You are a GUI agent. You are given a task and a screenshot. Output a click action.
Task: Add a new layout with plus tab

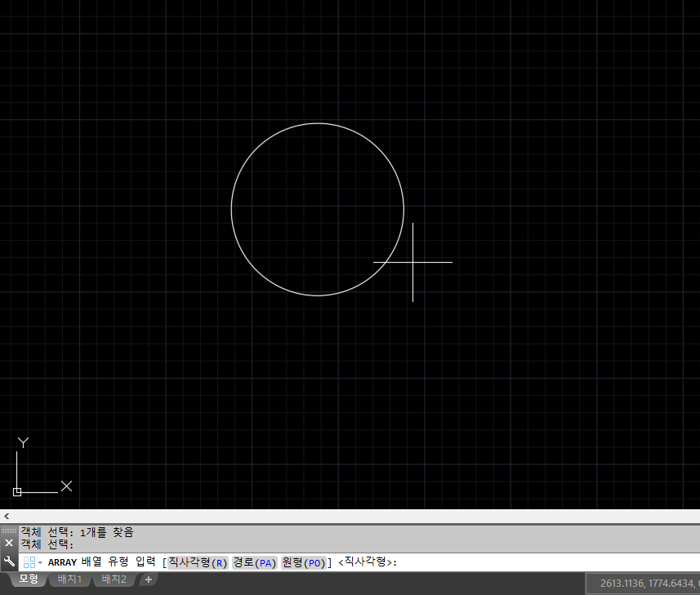tap(149, 579)
